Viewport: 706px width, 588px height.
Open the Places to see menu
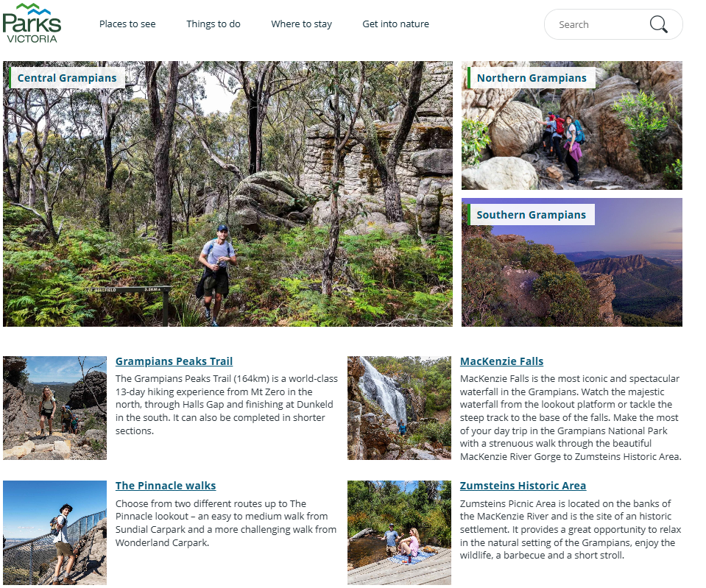pos(127,24)
